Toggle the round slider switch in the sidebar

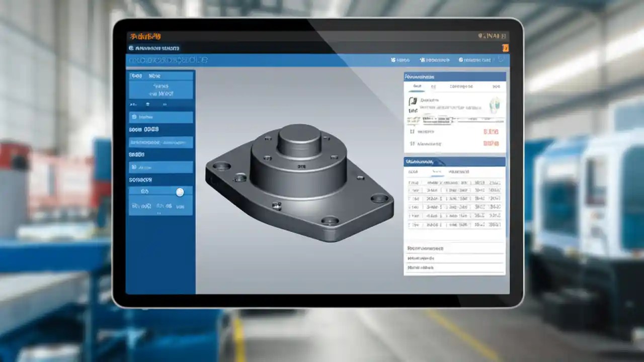[180, 192]
